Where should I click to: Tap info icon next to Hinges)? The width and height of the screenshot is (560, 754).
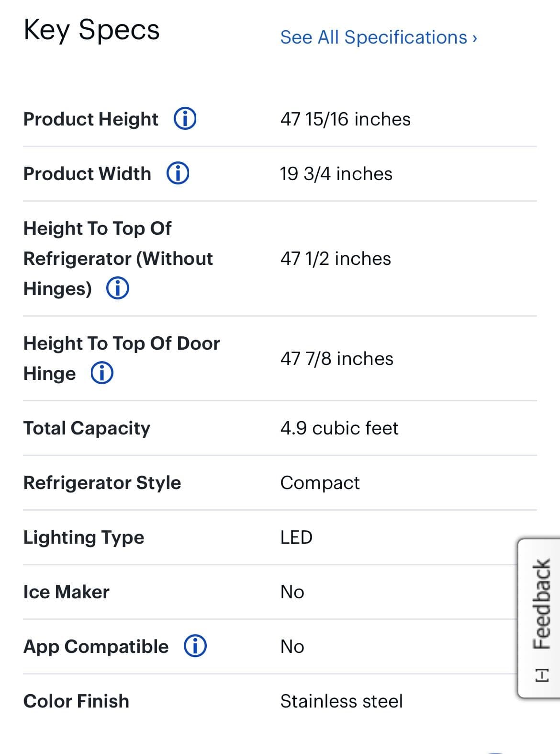[x=117, y=288]
